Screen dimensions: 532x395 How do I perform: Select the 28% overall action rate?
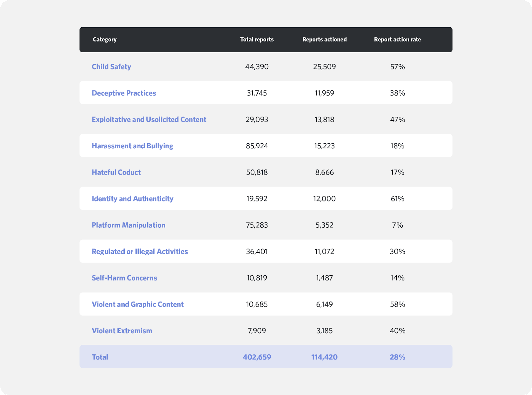[397, 357]
